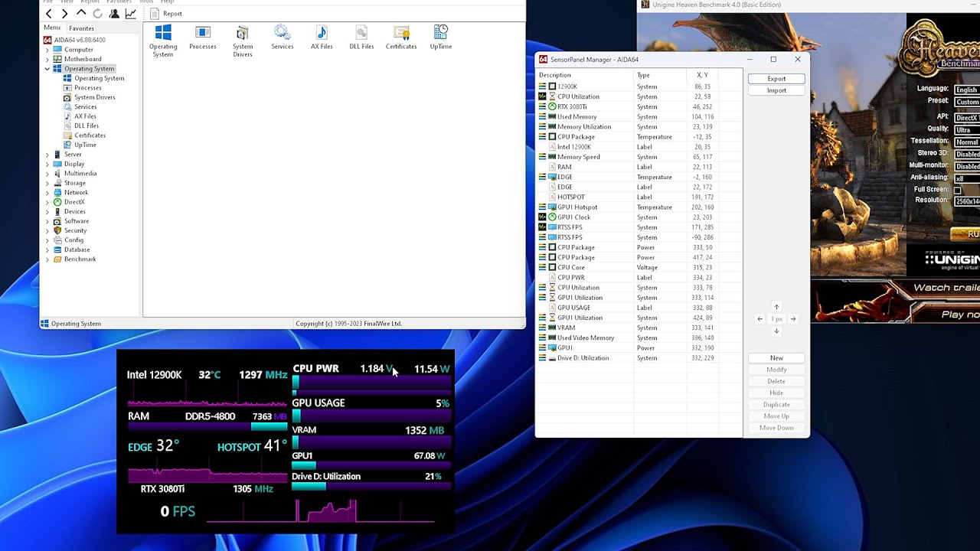Image resolution: width=980 pixels, height=551 pixels.
Task: Collapse the Operating System tree node
Action: pos(47,69)
